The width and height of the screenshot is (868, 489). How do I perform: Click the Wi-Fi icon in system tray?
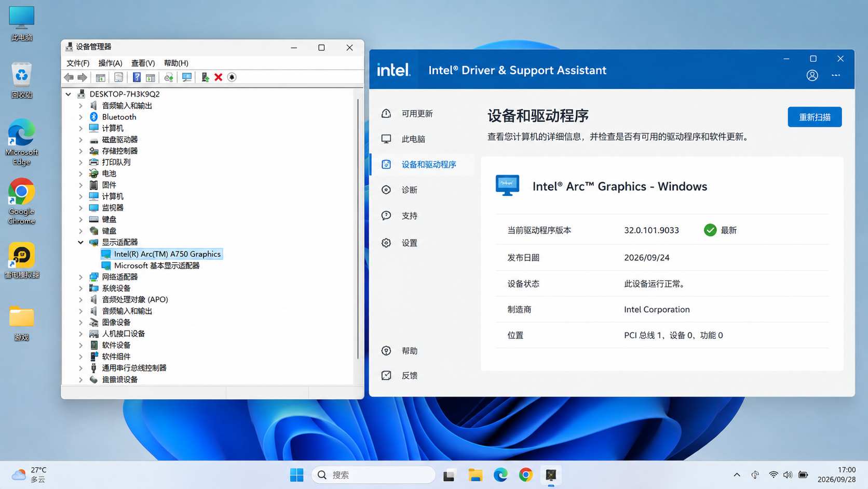(773, 475)
